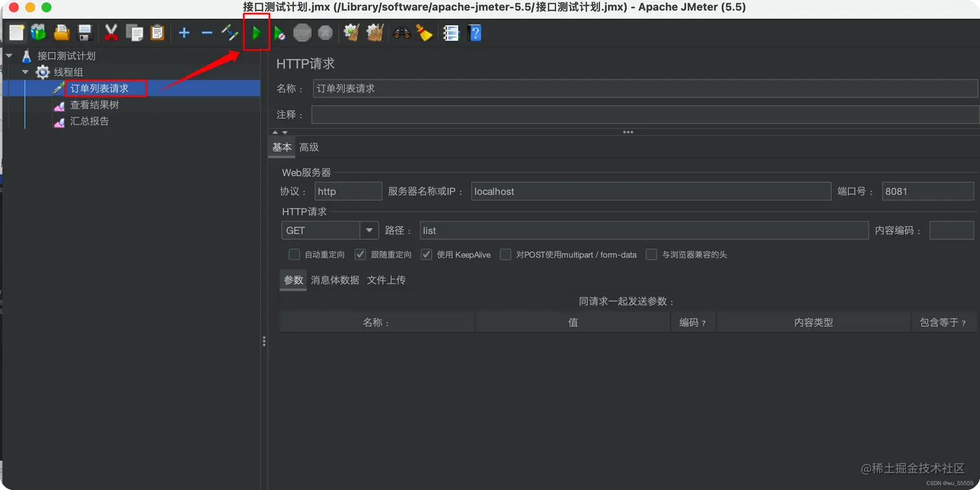This screenshot has width=980, height=490.
Task: Collapse the 接口测试计划 root node
Action: (x=9, y=56)
